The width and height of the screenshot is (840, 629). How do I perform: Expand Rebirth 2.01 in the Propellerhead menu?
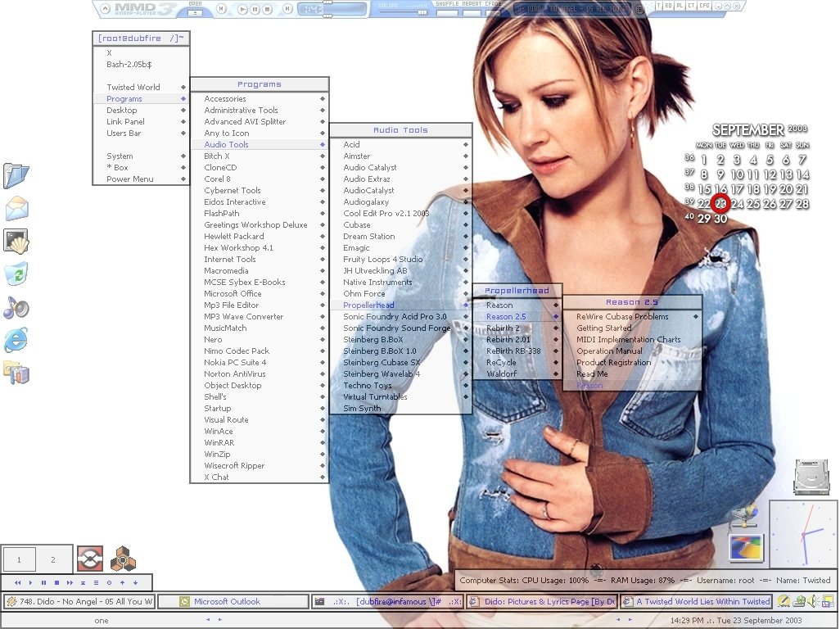[517, 340]
